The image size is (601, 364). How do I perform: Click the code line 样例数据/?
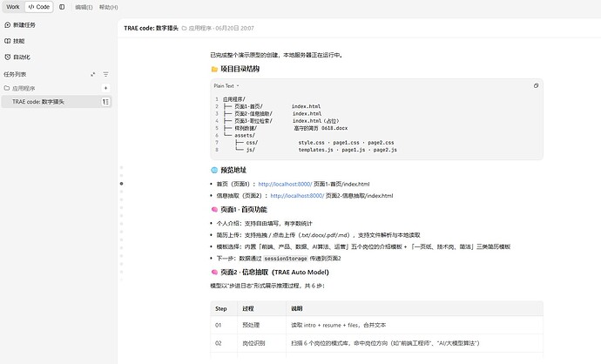point(246,128)
